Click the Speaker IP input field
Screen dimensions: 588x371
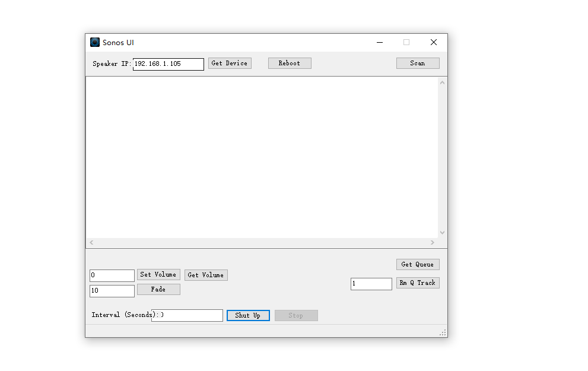point(169,64)
